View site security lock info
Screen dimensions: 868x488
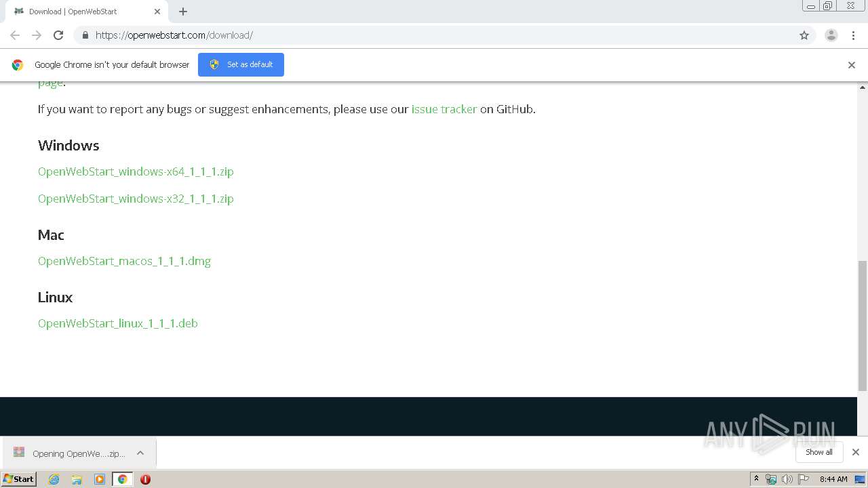pos(85,35)
